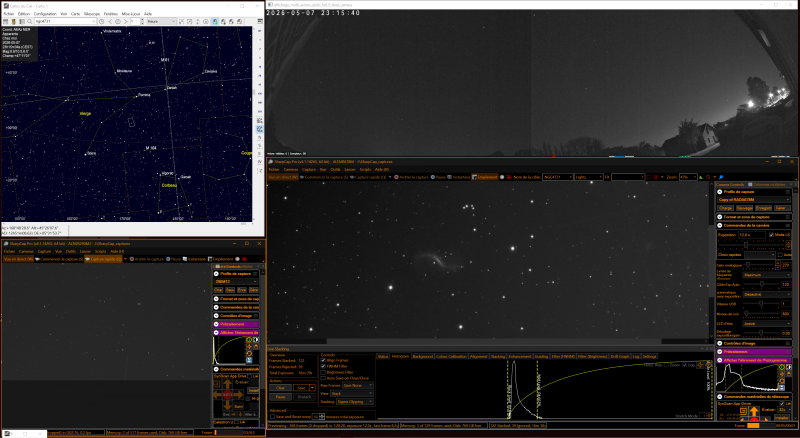Viewport: 800px width, 438px height.
Task: Click the blue pin icon in large SharpCap toolbar
Action: pyautogui.click(x=721, y=177)
